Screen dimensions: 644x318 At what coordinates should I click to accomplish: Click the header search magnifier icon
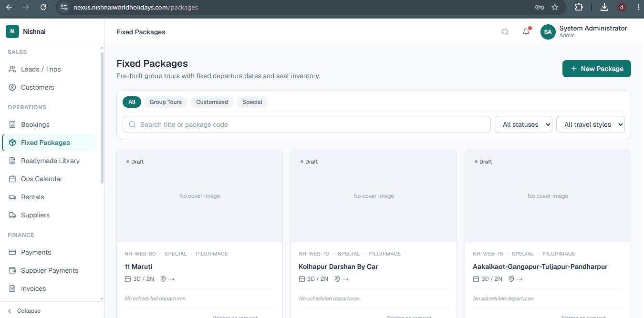click(x=505, y=32)
